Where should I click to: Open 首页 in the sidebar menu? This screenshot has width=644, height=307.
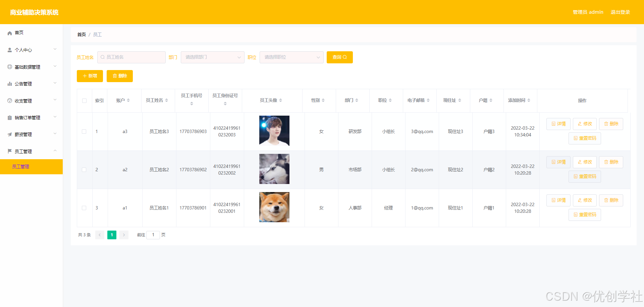31,33
